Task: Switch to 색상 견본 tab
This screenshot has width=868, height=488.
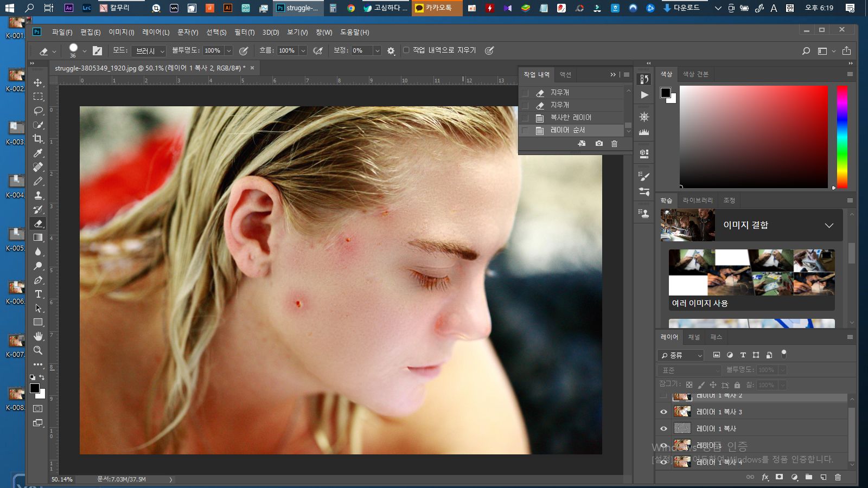Action: pos(695,74)
